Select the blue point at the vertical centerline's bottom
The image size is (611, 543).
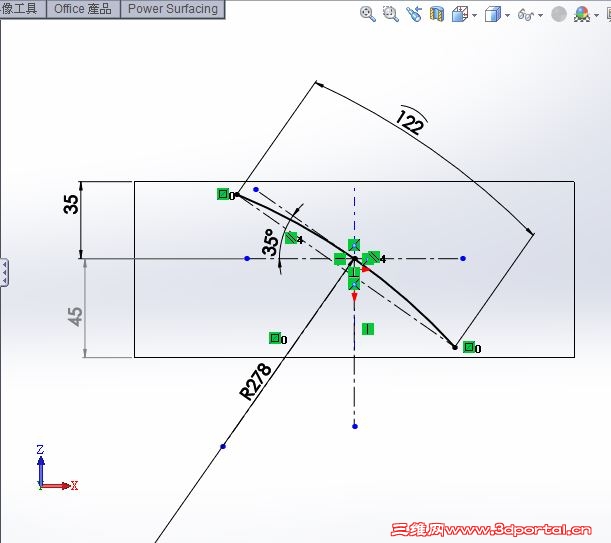coord(355,426)
